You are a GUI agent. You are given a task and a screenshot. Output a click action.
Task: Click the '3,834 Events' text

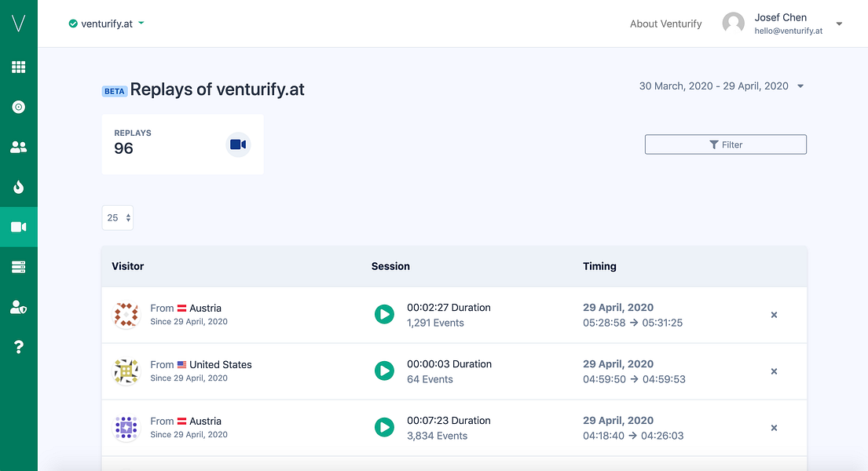click(x=438, y=436)
